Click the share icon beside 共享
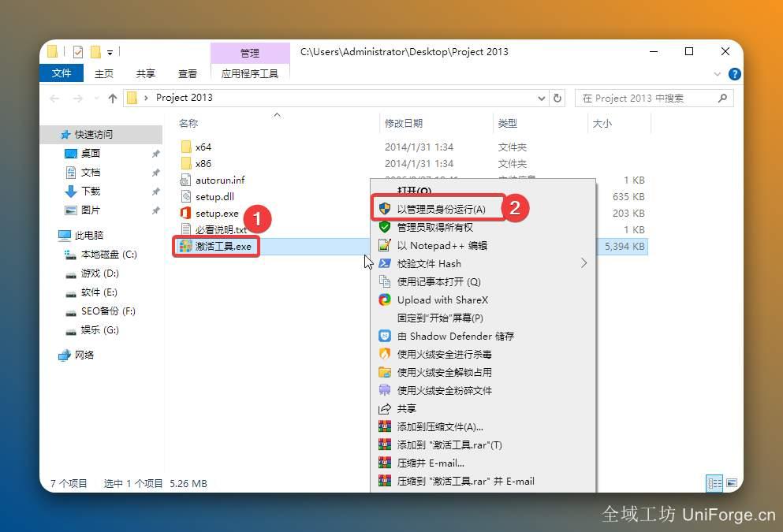The image size is (783, 532). click(385, 408)
